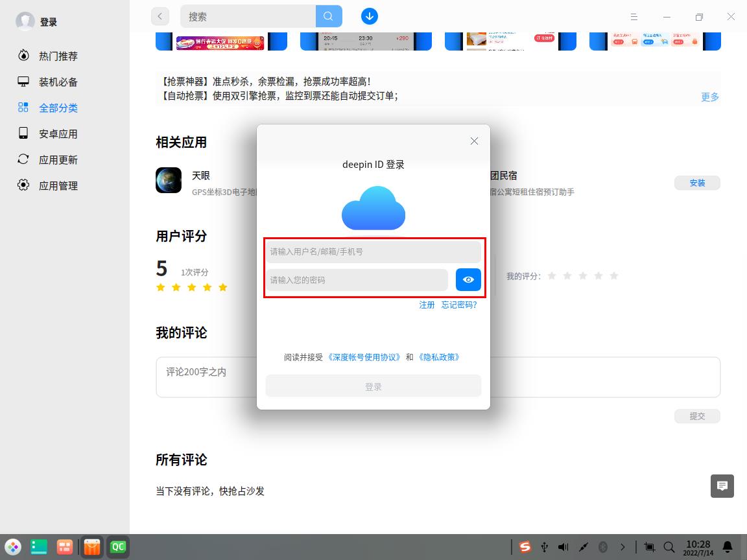Viewport: 747px width, 560px height.
Task: Expand hidden tray icons with the chevron
Action: pos(623,546)
